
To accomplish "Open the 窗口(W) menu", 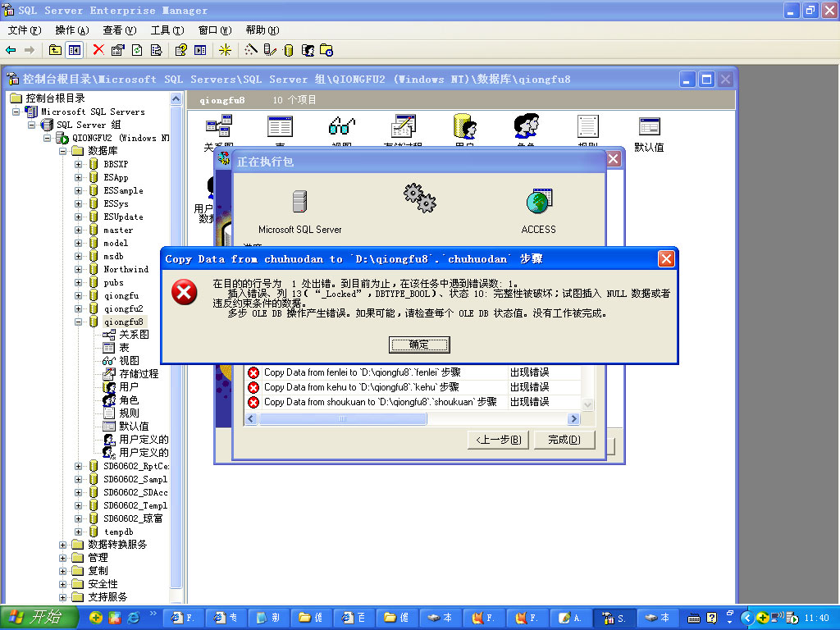I will point(215,30).
